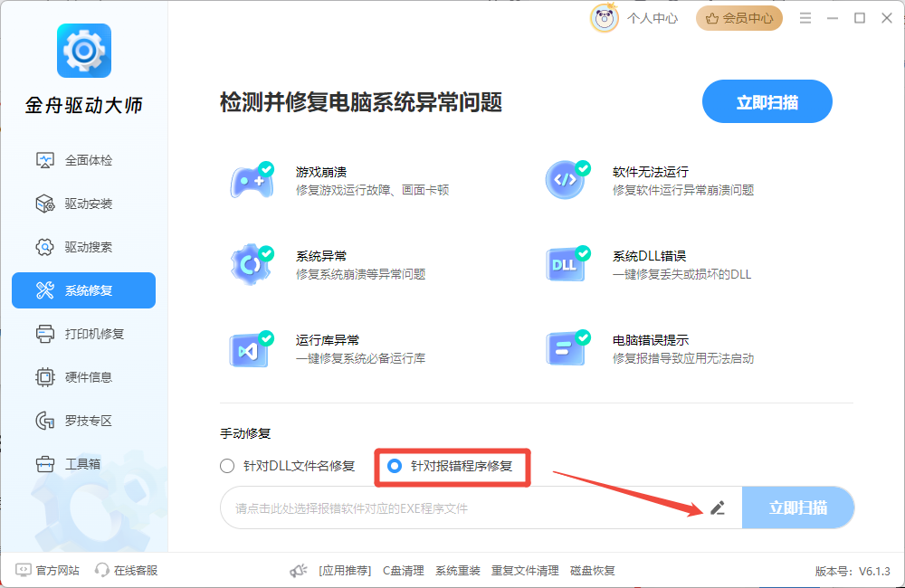This screenshot has width=905, height=588.
Task: Click the bottom 立即扫描 scan button
Action: pyautogui.click(x=798, y=507)
